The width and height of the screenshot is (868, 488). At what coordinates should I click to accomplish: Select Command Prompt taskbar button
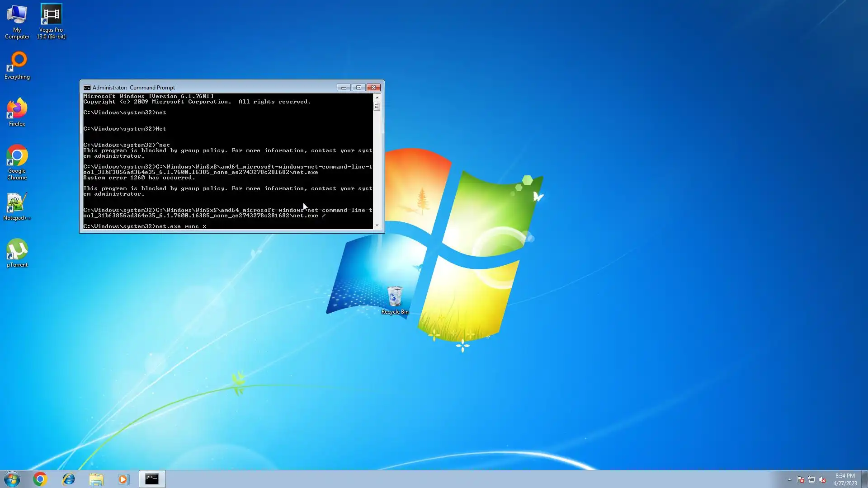coord(152,479)
